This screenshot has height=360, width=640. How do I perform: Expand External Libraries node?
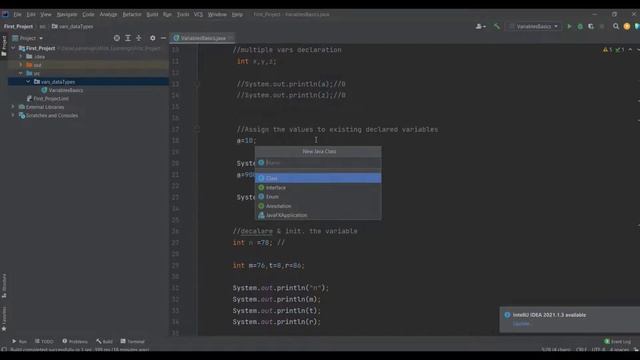(x=13, y=107)
